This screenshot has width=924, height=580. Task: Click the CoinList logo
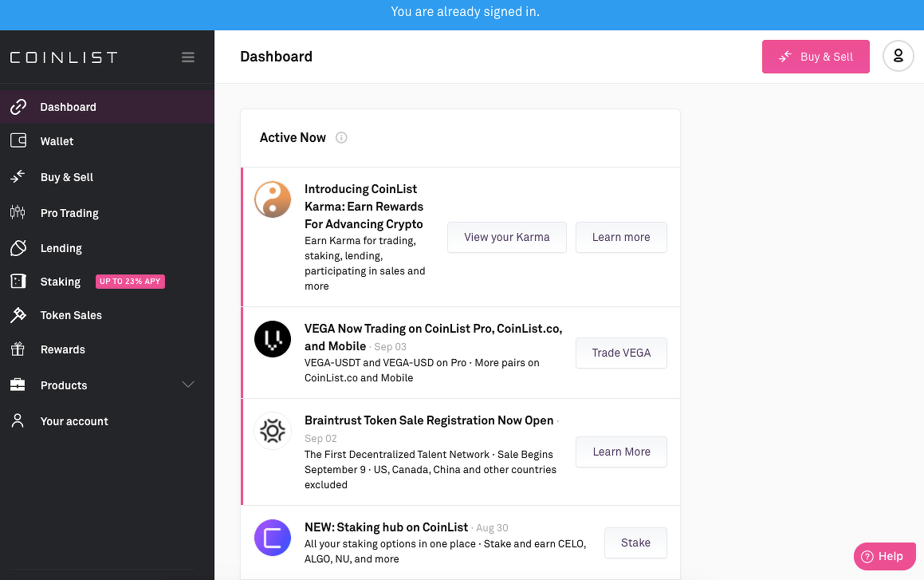point(64,57)
